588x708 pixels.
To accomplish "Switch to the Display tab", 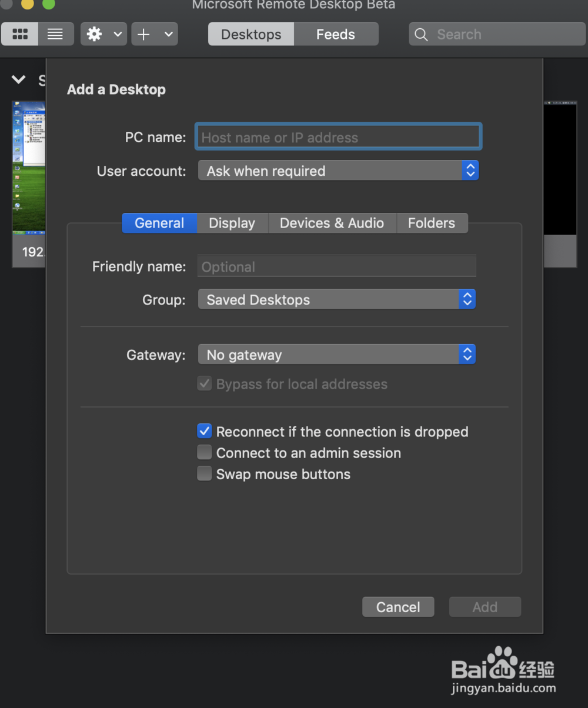I will (x=232, y=223).
